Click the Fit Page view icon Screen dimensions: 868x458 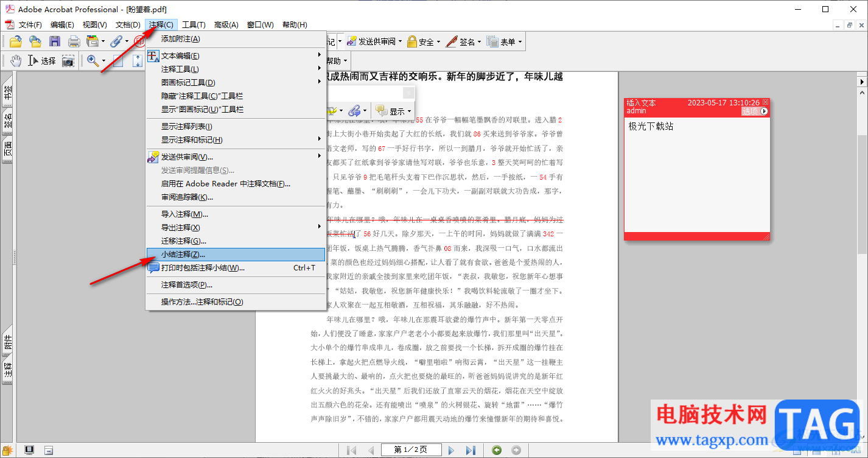(x=118, y=60)
